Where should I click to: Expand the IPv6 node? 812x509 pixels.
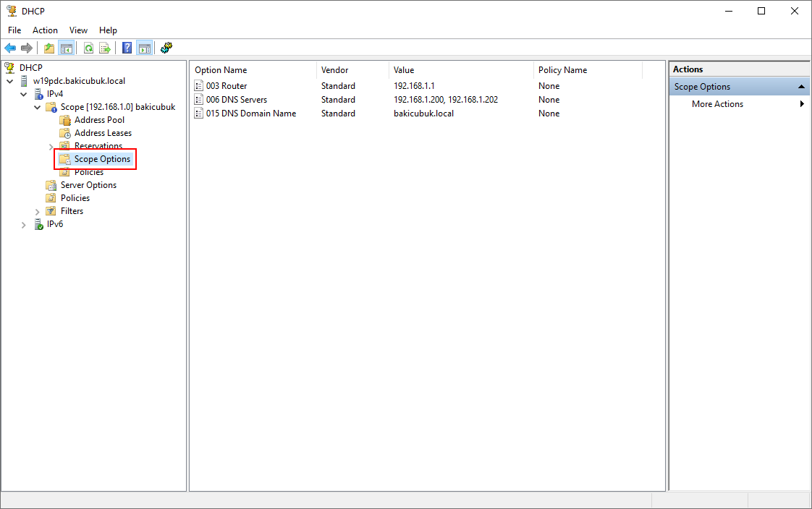pyautogui.click(x=24, y=225)
